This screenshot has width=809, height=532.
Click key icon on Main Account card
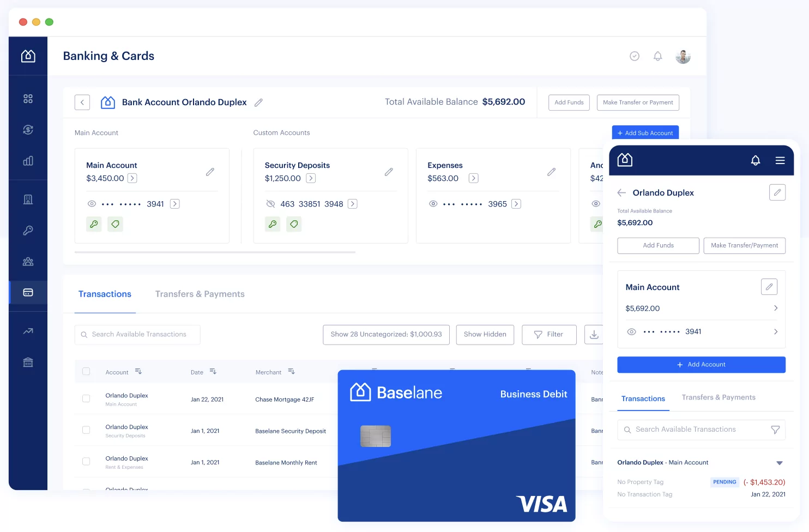click(94, 224)
